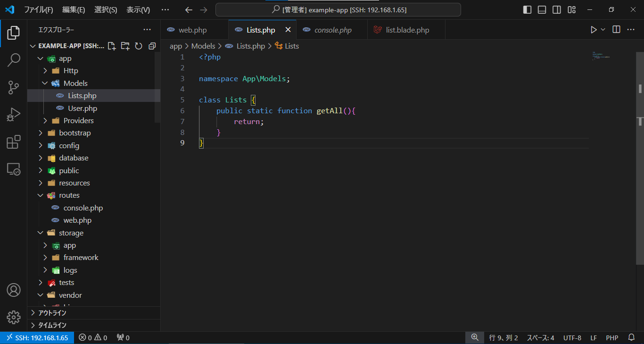Open errors and warnings problems indicator
Screen dimensions: 644x344
pos(93,338)
